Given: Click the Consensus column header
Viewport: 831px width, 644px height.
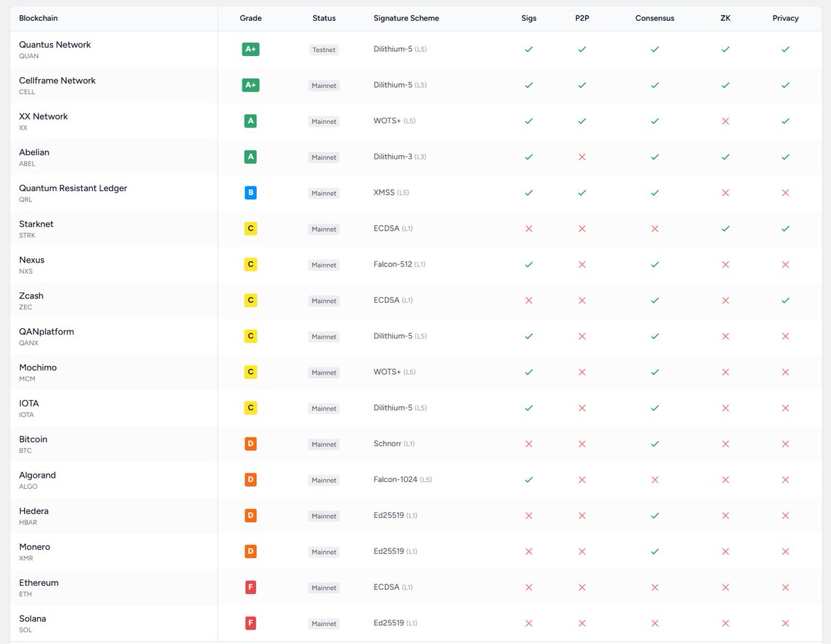Looking at the screenshot, I should tap(654, 18).
